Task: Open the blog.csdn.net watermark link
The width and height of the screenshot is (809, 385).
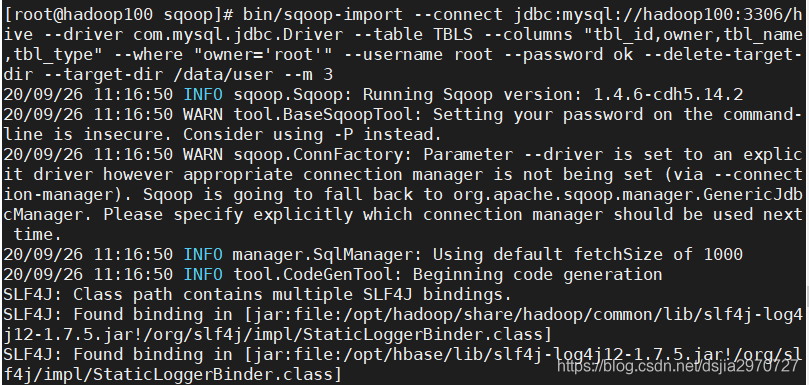Action: [678, 366]
